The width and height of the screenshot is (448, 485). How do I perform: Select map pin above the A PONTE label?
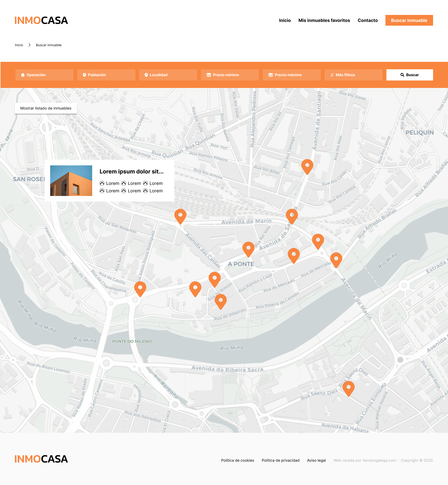[248, 249]
